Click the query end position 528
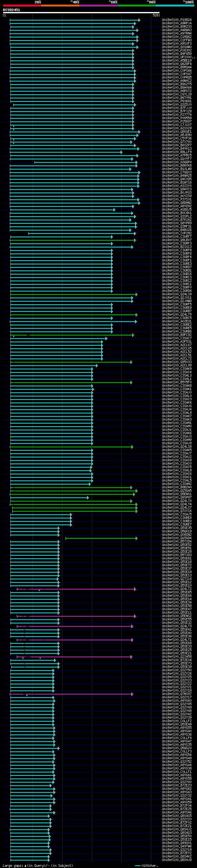The width and height of the screenshot is (197, 868). pyautogui.click(x=155, y=15)
